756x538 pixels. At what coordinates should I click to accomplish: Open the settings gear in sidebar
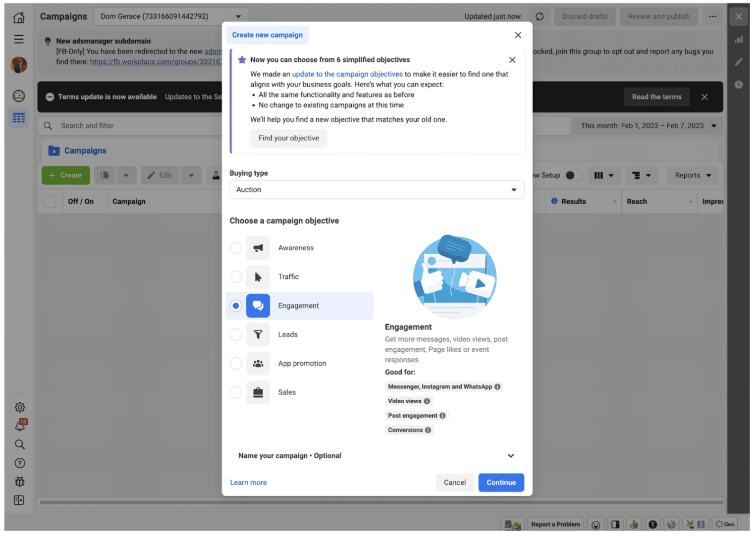[20, 407]
